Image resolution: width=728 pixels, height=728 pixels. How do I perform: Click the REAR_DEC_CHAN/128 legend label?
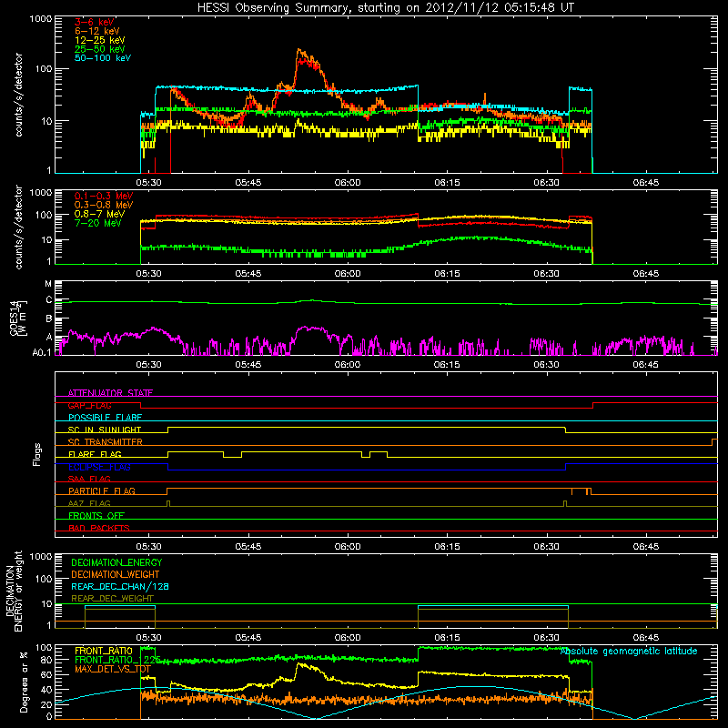tap(120, 586)
